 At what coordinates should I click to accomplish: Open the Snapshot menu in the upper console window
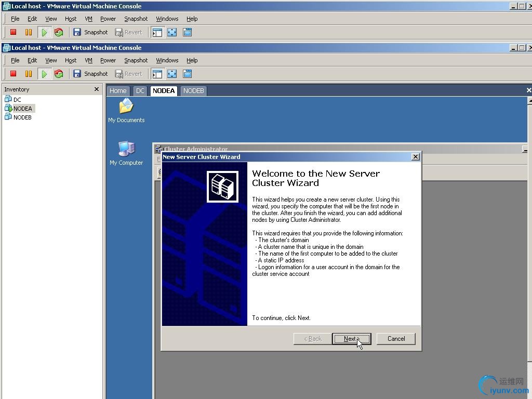(136, 19)
